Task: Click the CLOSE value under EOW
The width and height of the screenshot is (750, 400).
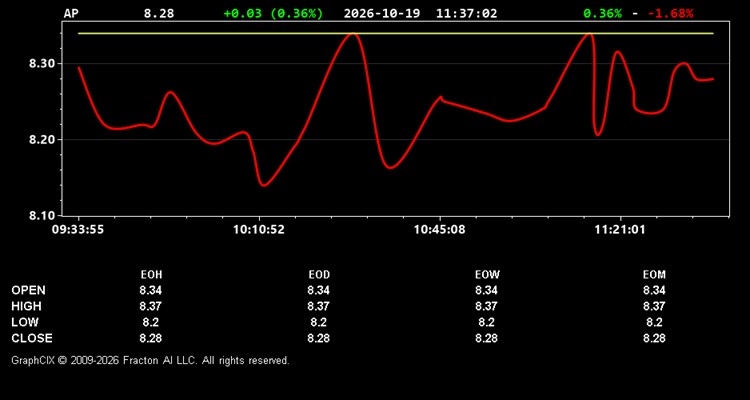Action: 486,338
